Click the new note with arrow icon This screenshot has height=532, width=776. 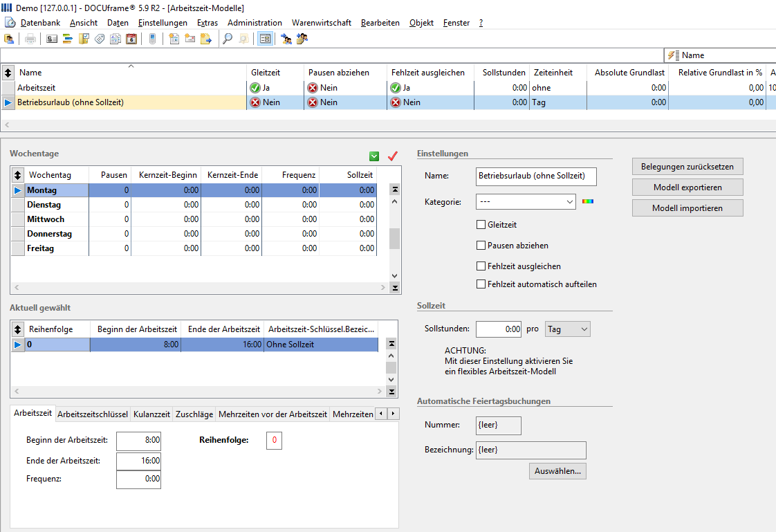206,39
